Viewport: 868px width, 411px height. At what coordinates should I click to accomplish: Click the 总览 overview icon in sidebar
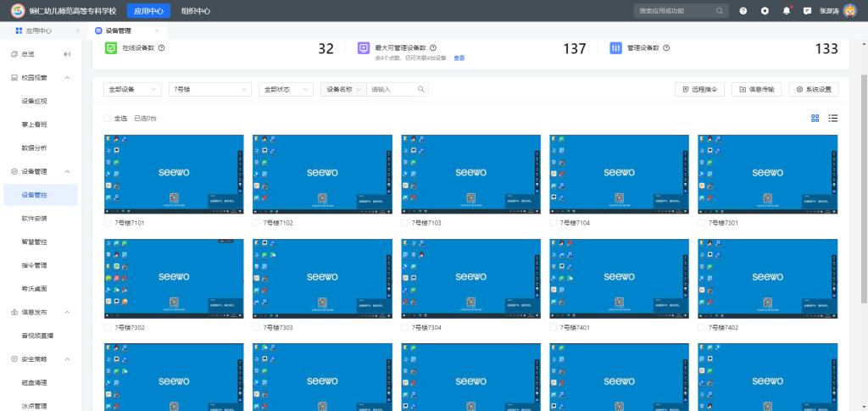click(14, 54)
